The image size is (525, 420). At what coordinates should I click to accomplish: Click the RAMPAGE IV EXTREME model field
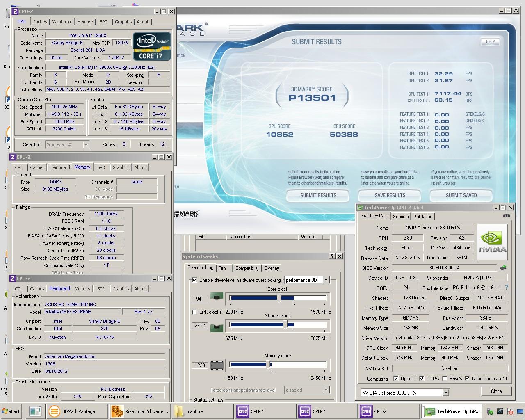tap(82, 312)
